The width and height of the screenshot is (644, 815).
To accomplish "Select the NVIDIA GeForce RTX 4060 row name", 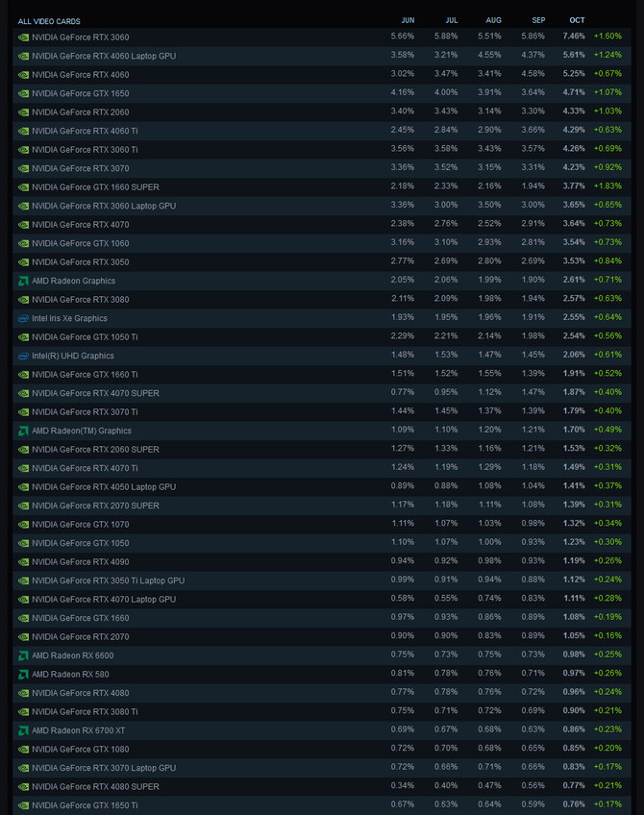I will (81, 75).
